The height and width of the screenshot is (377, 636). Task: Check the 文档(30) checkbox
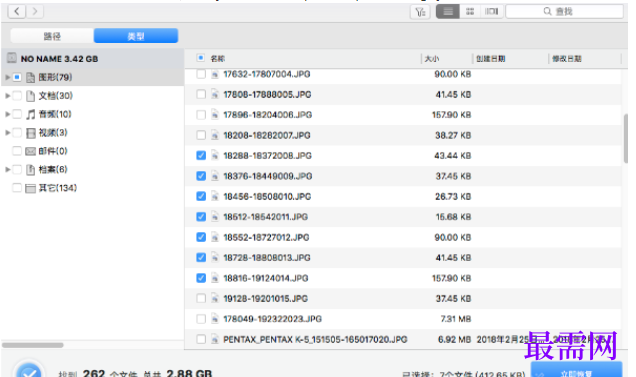point(17,96)
